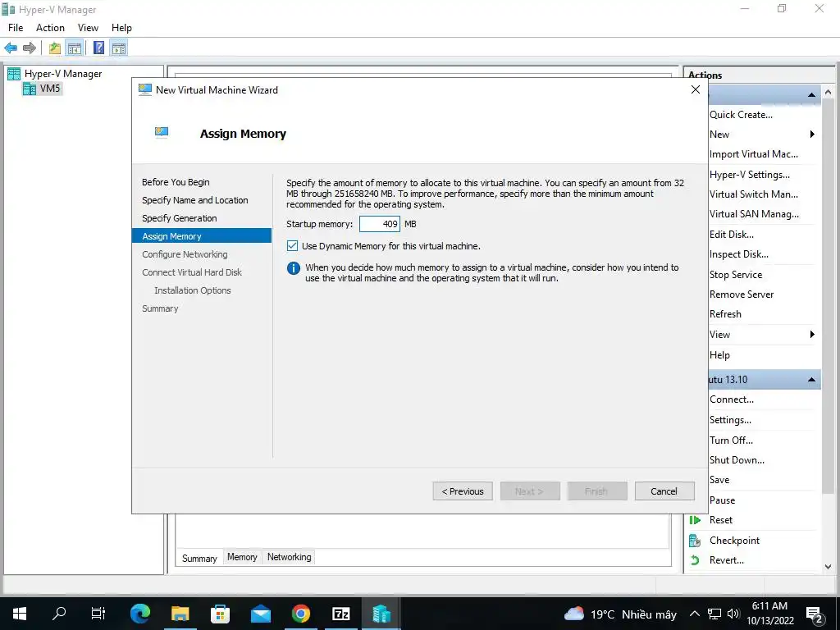The height and width of the screenshot is (630, 840).
Task: Click the weather widget 19°C Nhiều mây
Action: (620, 614)
